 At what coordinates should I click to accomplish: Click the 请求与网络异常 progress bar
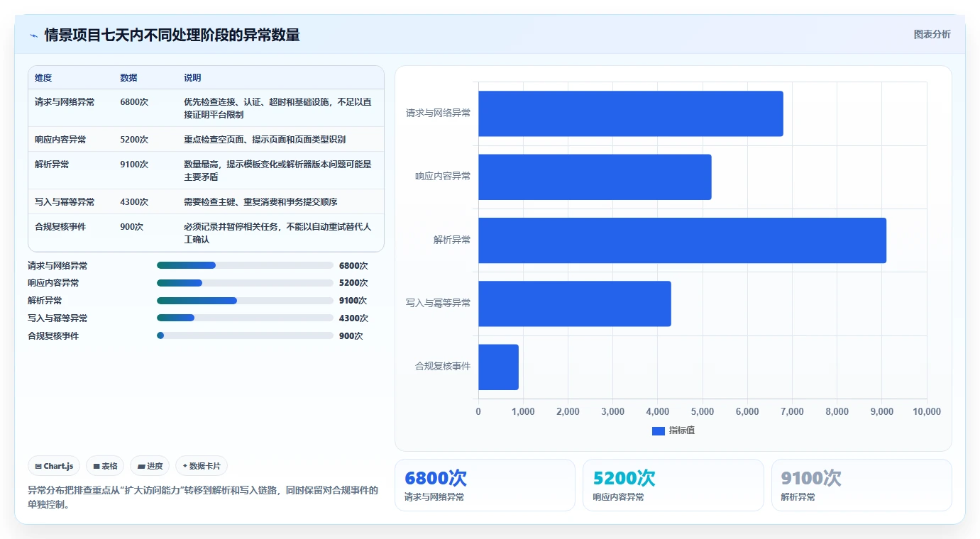[x=245, y=265]
